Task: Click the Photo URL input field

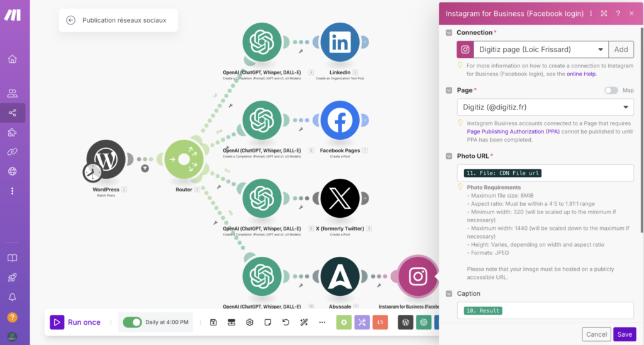Action: [545, 173]
